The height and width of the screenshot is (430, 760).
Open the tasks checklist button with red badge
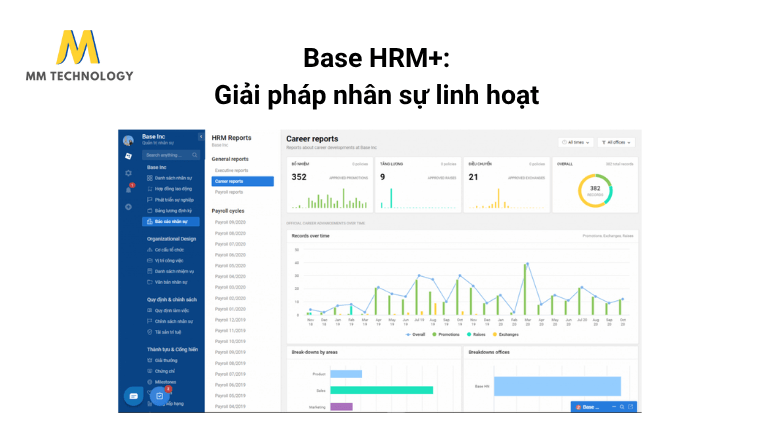point(159,396)
